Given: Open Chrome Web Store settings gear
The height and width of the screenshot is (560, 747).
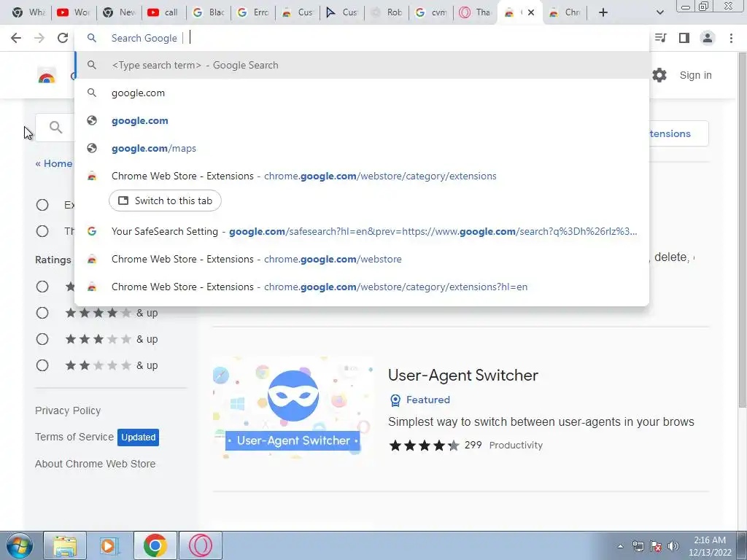Looking at the screenshot, I should click(659, 75).
